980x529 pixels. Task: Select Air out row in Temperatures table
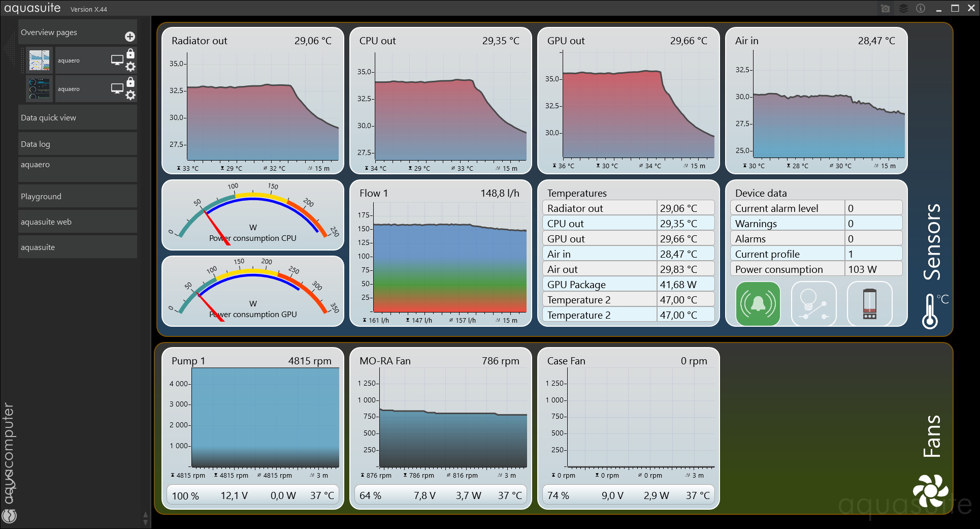click(629, 269)
